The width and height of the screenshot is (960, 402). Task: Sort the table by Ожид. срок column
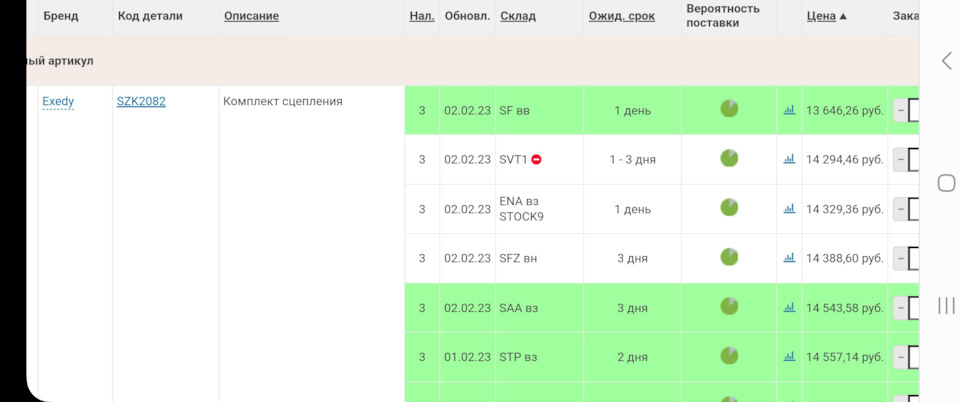click(x=621, y=17)
